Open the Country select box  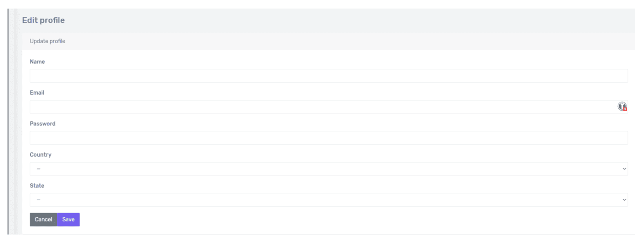[322, 169]
